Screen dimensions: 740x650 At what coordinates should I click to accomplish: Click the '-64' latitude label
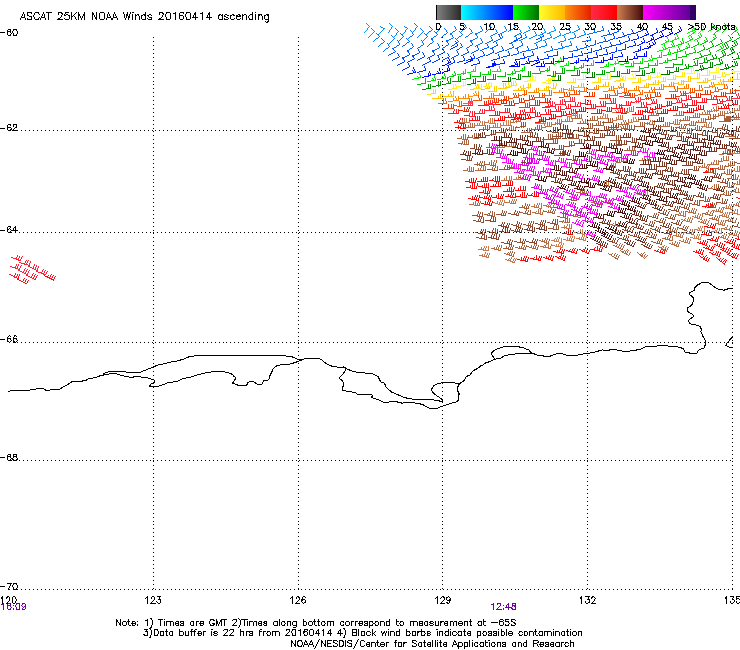tap(9, 230)
